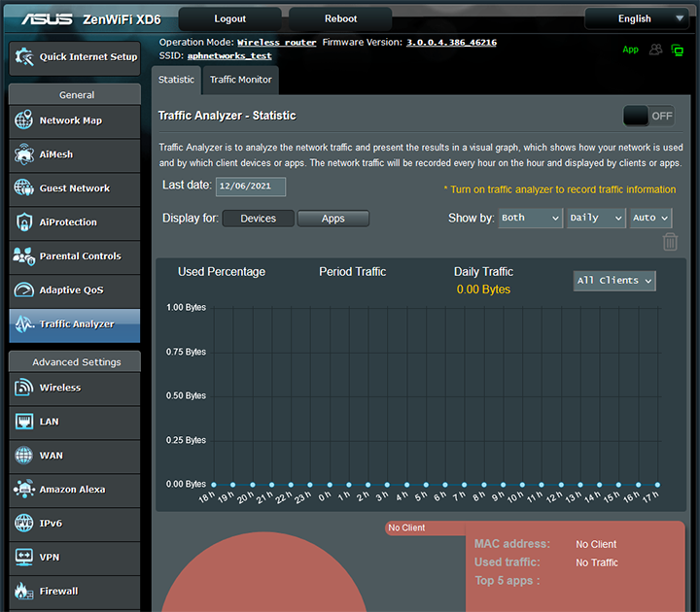Open the Daily period dropdown

point(595,219)
